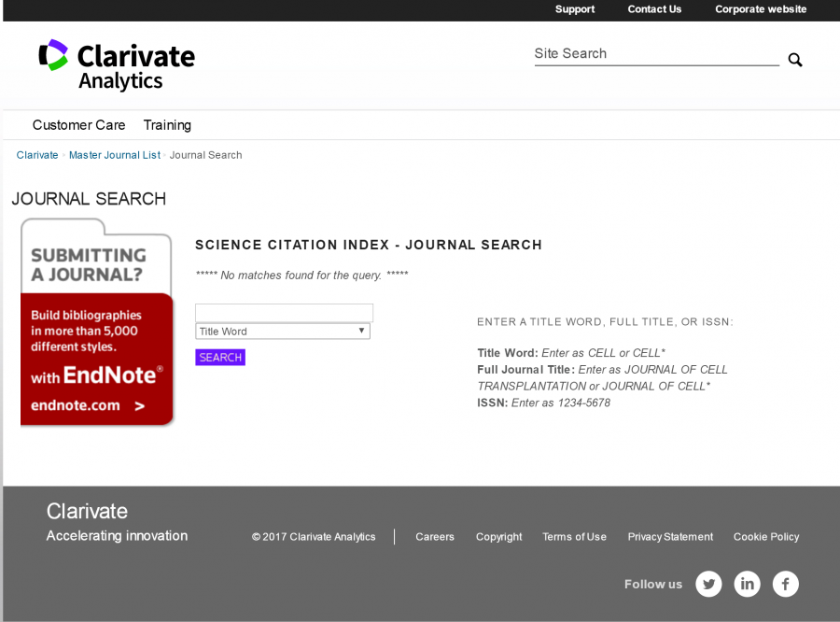The image size is (840, 622).
Task: Open the Training menu
Action: coord(167,125)
